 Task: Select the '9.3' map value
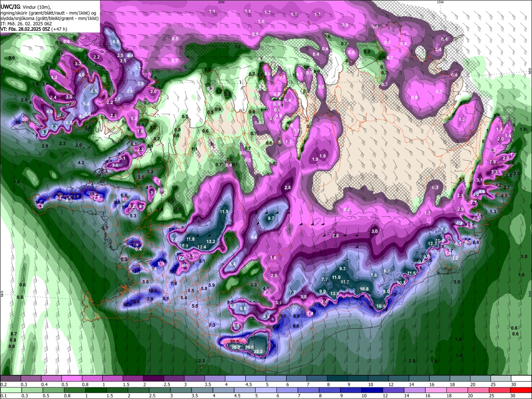point(342,269)
